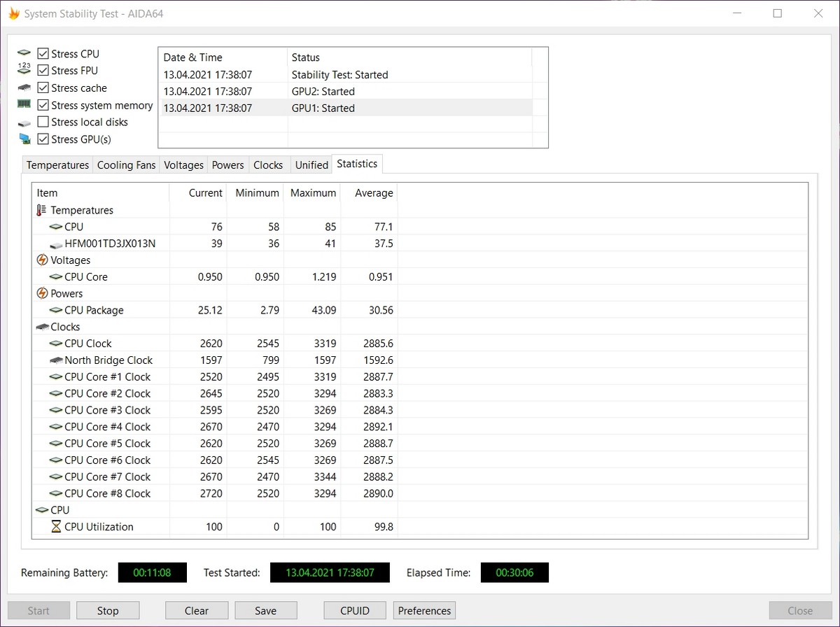Screen dimensions: 840x627
Task: Click the Clear button
Action: (x=197, y=611)
